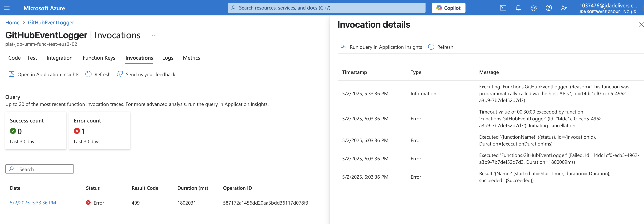Image resolution: width=644 pixels, height=224 pixels.
Task: Click the Application Insights icon beside Open link
Action: [x=11, y=74]
